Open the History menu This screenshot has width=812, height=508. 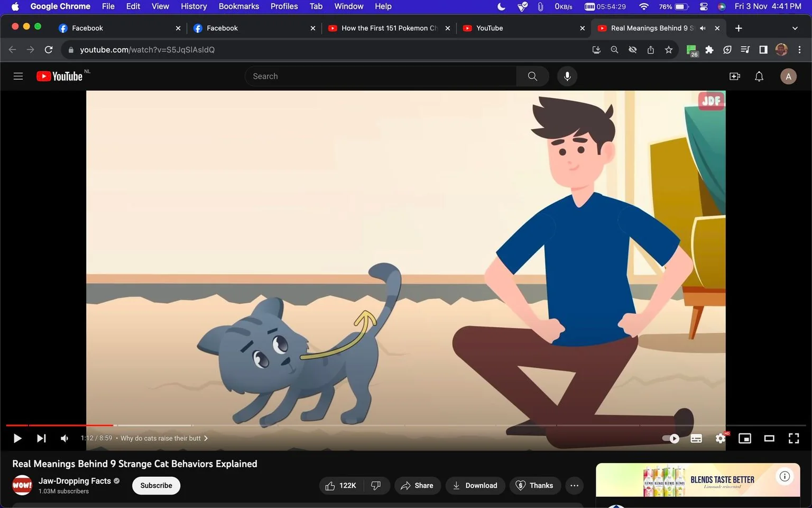tap(193, 6)
